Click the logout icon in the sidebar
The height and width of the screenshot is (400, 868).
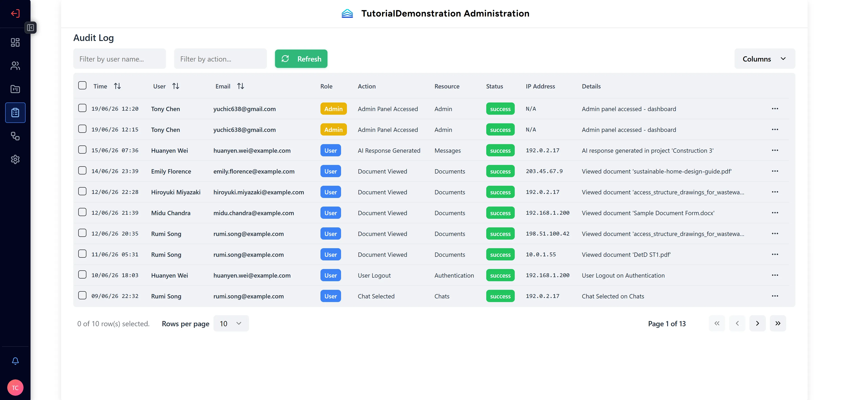[x=15, y=14]
